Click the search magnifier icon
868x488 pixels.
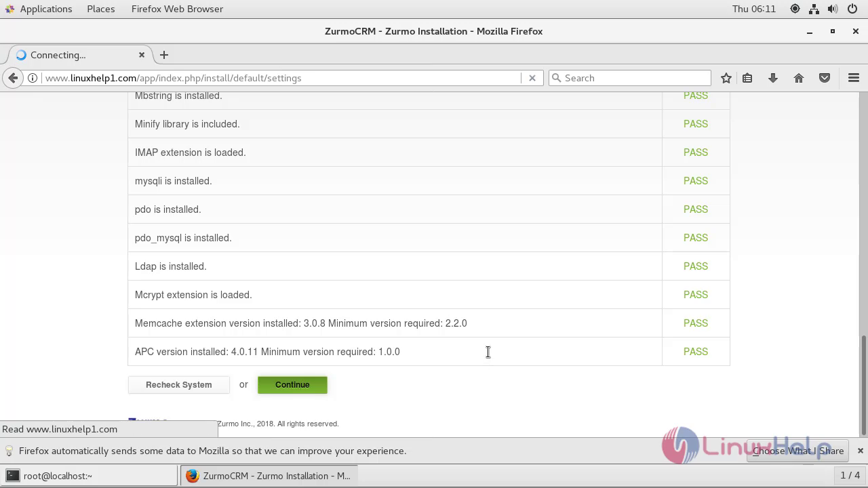[x=557, y=78]
